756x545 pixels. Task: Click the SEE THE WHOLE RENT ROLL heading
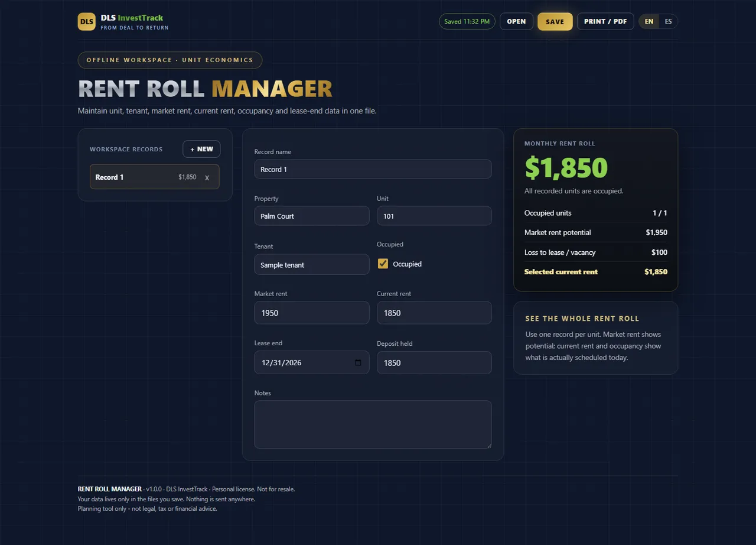coord(582,319)
